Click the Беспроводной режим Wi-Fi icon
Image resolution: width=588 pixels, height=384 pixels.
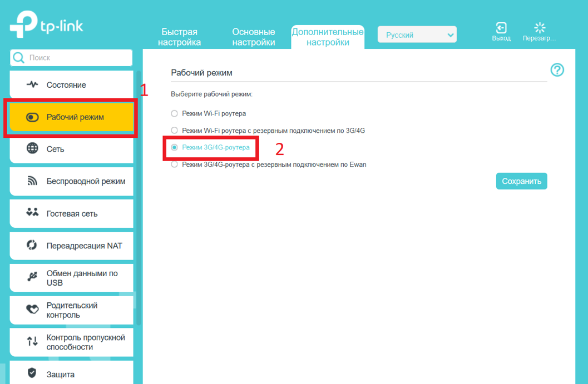pos(32,181)
